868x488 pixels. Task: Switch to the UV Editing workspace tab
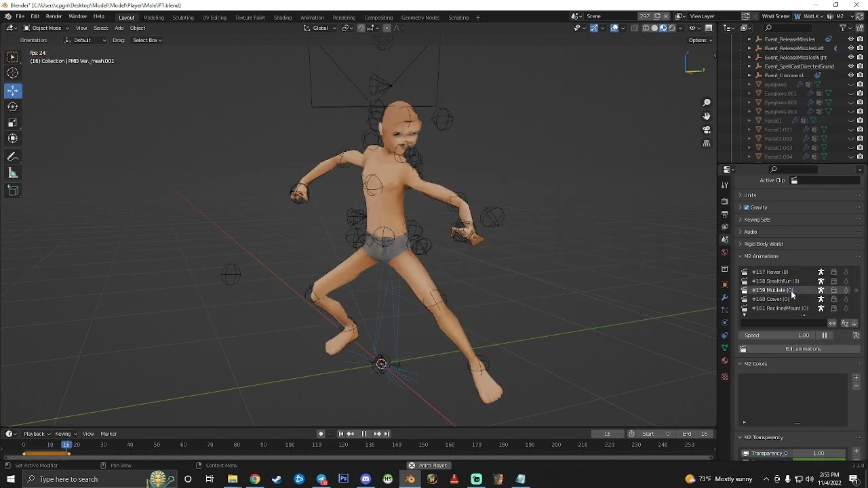[214, 17]
